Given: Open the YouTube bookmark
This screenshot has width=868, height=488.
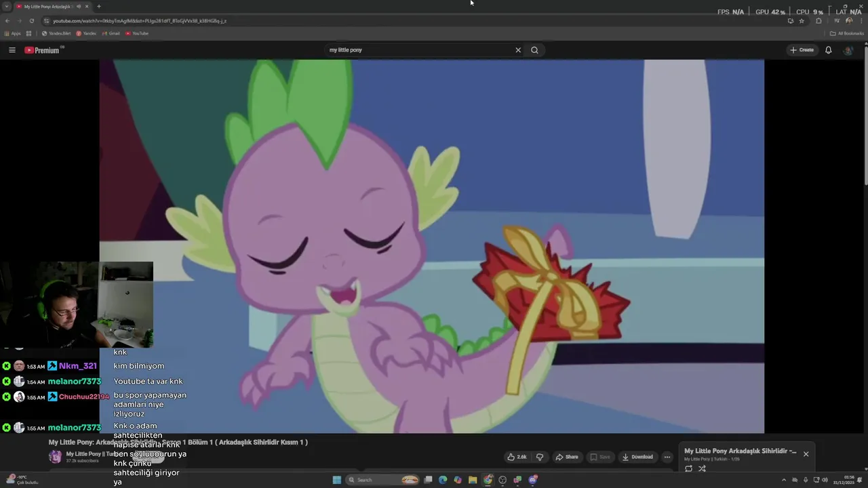Looking at the screenshot, I should pyautogui.click(x=136, y=33).
